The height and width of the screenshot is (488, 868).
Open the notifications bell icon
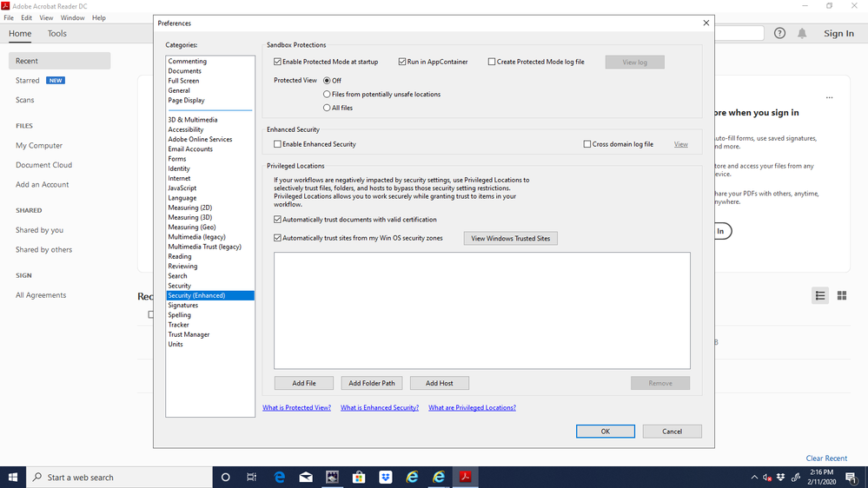802,33
